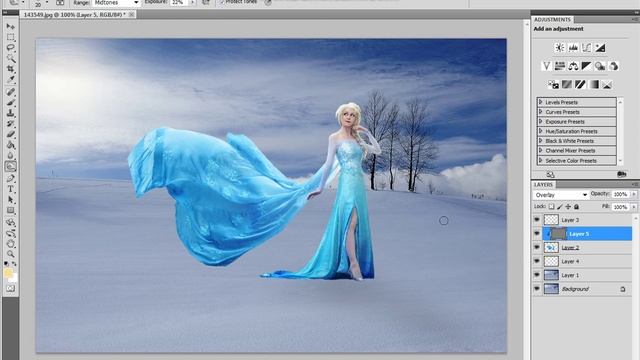This screenshot has width=640, height=360.
Task: Add a Photo Filter adjustment
Action: (600, 66)
